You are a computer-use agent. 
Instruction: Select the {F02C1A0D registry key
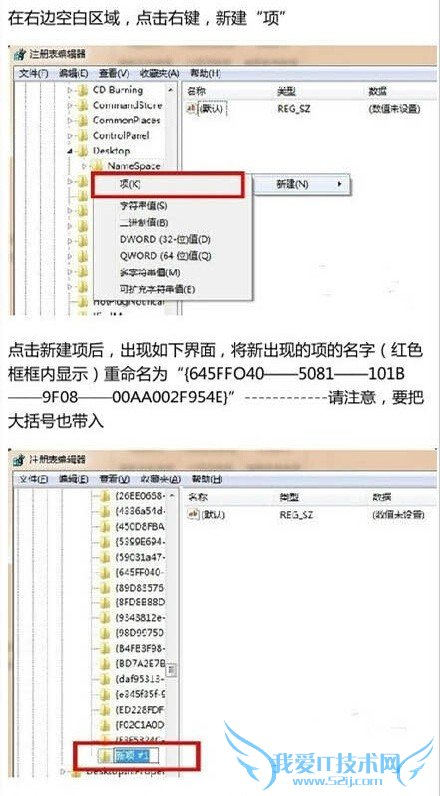[x=140, y=724]
